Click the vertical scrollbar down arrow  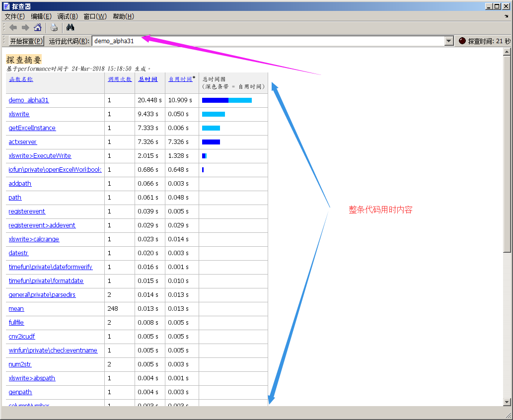tap(507, 402)
